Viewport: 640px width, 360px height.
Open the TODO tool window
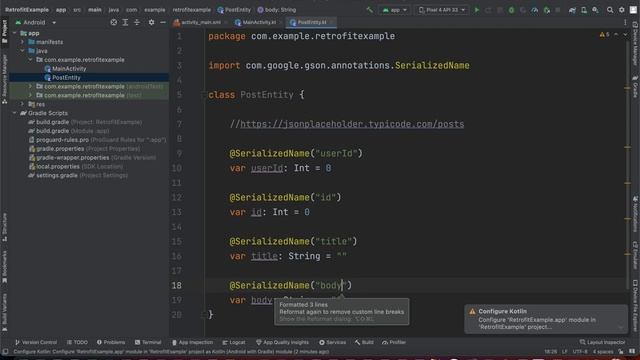click(x=77, y=342)
